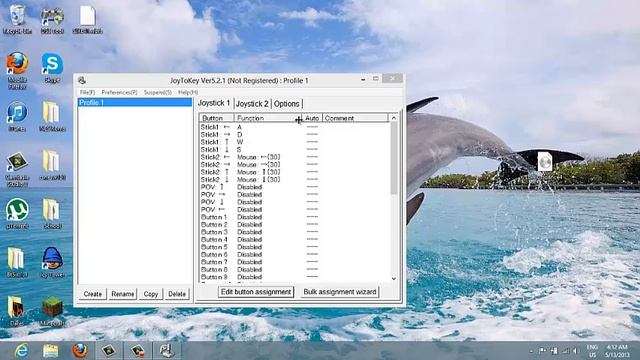Click JoyToKey joystick taskbar button
This screenshot has width=640, height=360.
pyautogui.click(x=167, y=351)
